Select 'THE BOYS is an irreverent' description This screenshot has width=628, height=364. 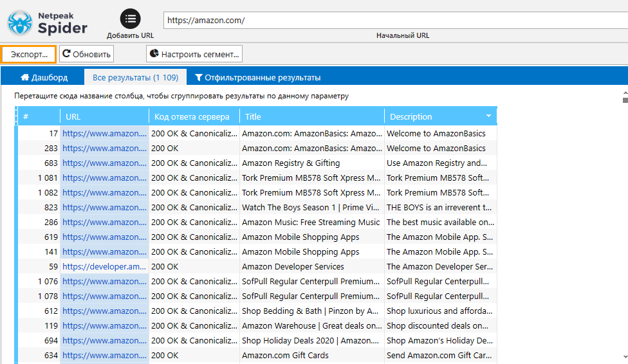click(x=441, y=208)
